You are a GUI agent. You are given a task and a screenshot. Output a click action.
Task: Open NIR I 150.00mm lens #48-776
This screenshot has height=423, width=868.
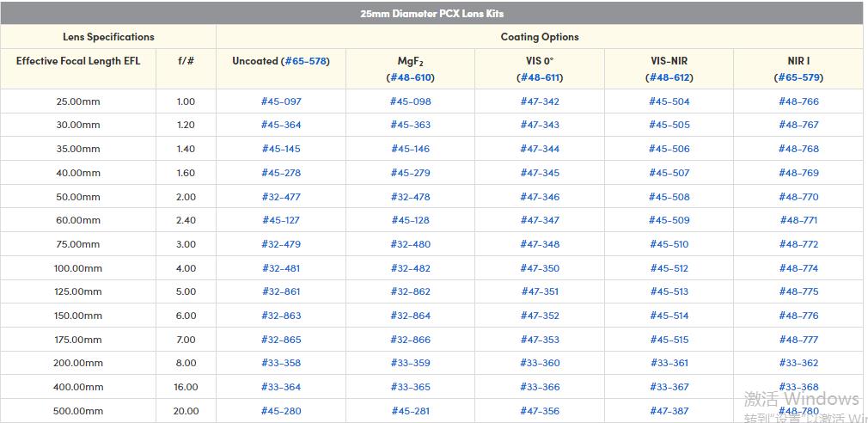point(798,316)
